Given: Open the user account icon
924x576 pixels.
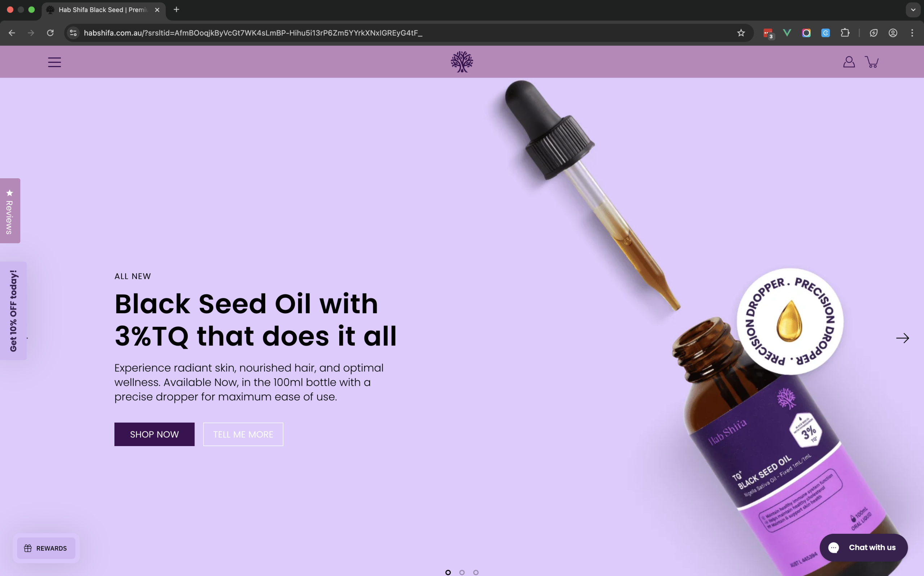Looking at the screenshot, I should pyautogui.click(x=849, y=62).
